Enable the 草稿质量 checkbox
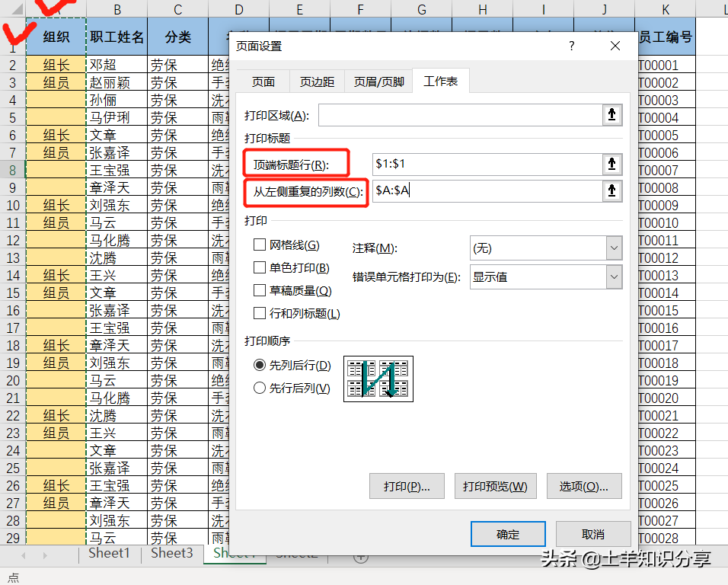Viewport: 728px width, 585px height. tap(260, 290)
